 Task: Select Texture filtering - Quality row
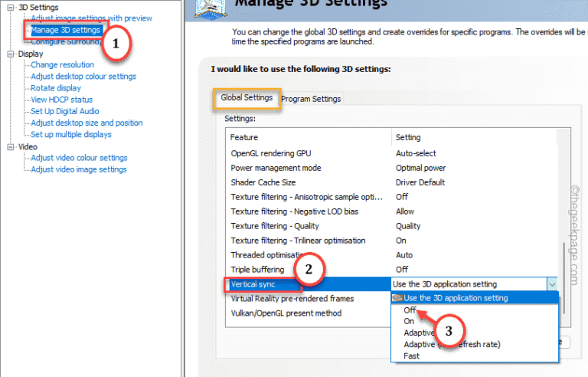[391, 226]
